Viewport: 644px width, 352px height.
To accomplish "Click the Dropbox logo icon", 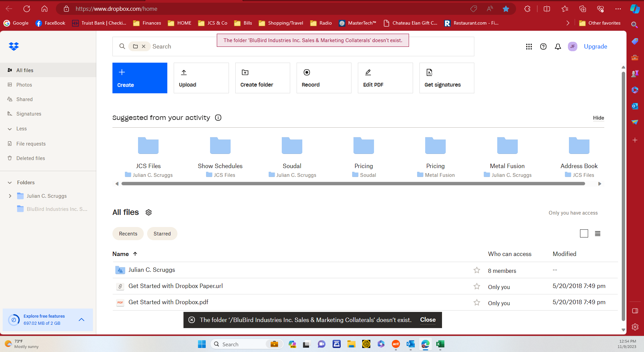I will coord(14,46).
